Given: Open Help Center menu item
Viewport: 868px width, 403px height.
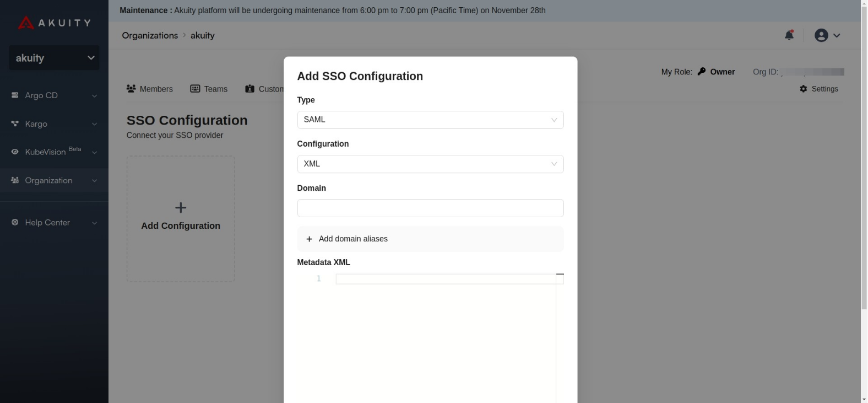Looking at the screenshot, I should point(54,222).
